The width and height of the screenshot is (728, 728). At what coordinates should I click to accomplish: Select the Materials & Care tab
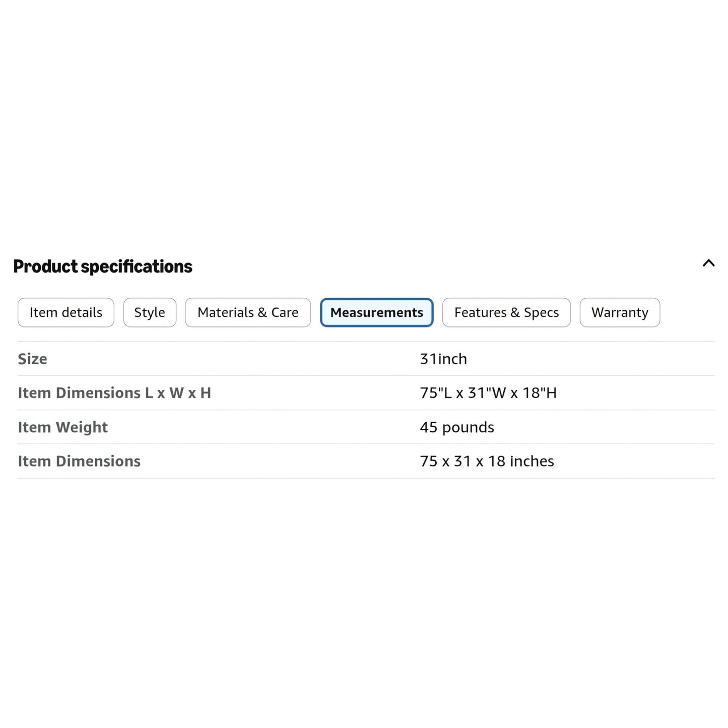[248, 312]
